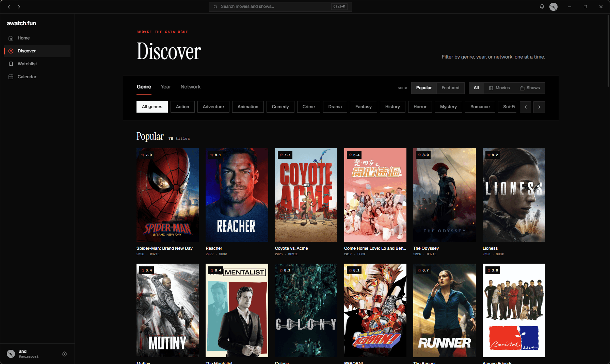Click the Movies film icon
Image resolution: width=610 pixels, height=364 pixels.
pyautogui.click(x=491, y=88)
